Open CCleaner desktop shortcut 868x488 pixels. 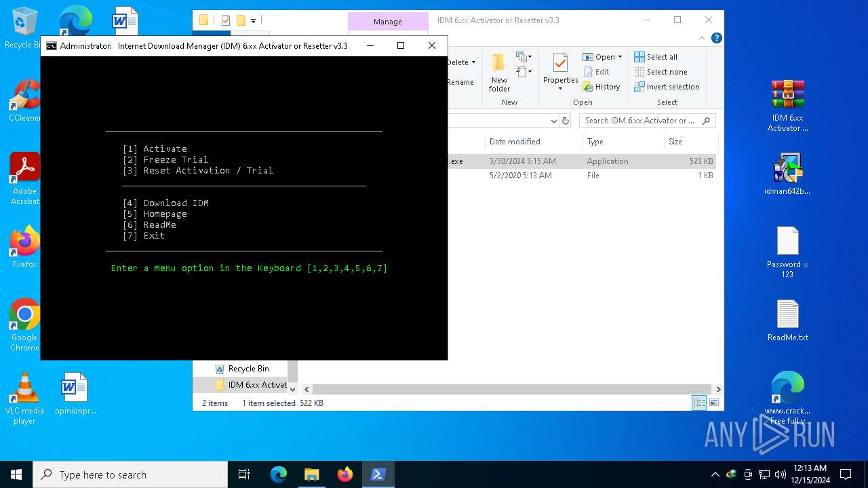coord(24,102)
